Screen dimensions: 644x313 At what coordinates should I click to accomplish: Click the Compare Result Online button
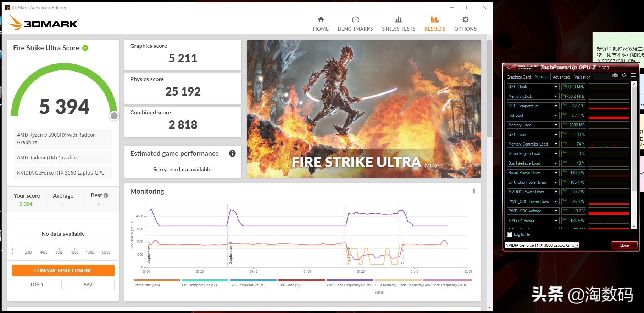(63, 271)
